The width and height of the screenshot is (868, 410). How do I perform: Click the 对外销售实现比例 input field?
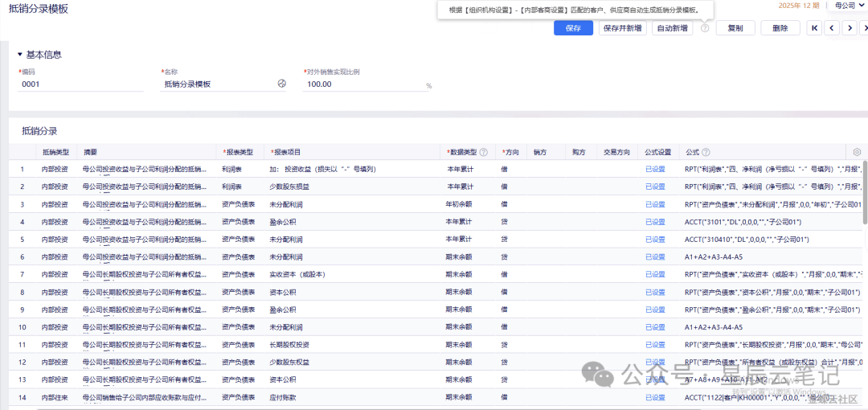(x=362, y=84)
